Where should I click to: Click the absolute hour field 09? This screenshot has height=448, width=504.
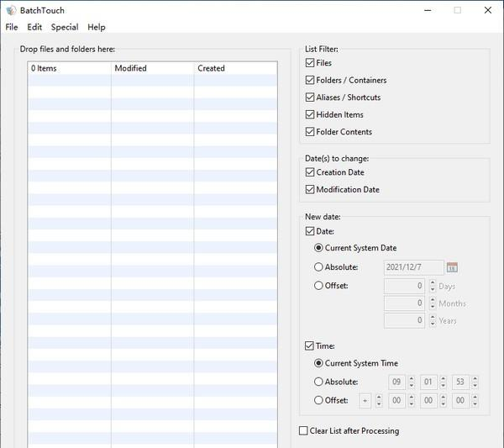(x=396, y=382)
